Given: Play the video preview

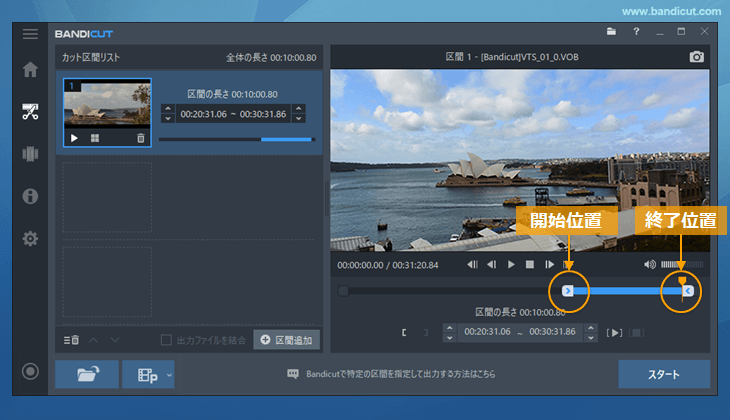Looking at the screenshot, I should point(511,264).
